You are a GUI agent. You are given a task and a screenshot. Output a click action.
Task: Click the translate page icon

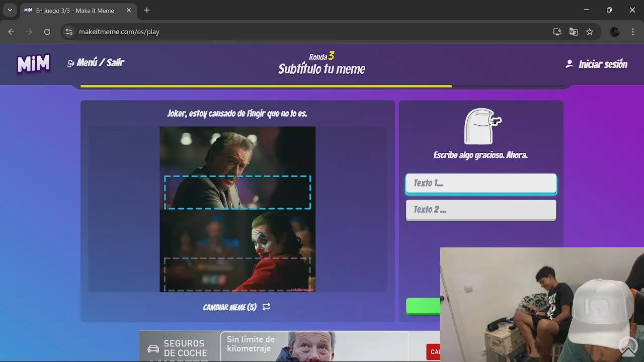coord(573,32)
